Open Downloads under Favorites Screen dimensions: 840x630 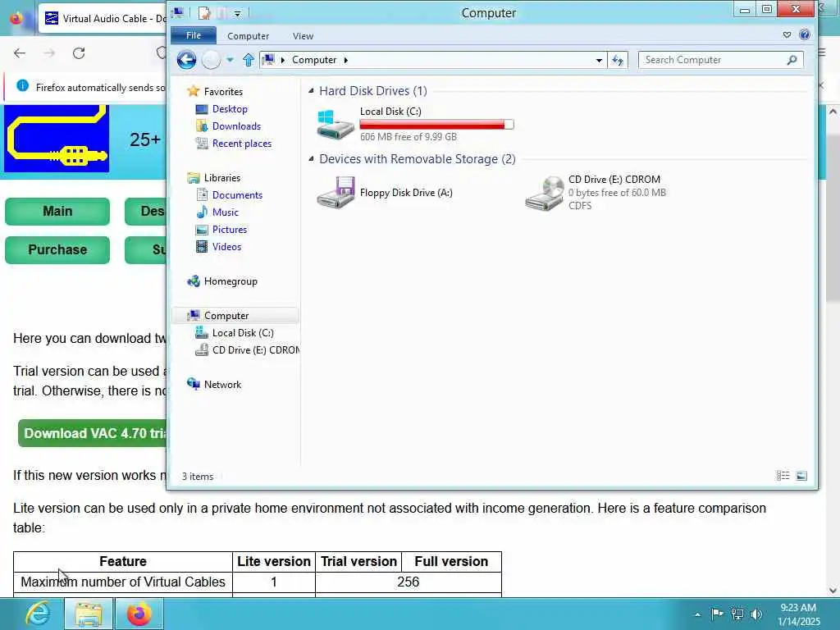[x=236, y=126]
